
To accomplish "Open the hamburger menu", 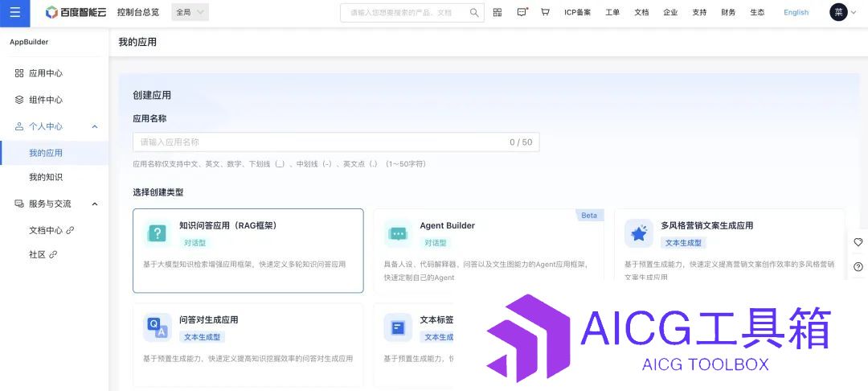I will 15,12.
